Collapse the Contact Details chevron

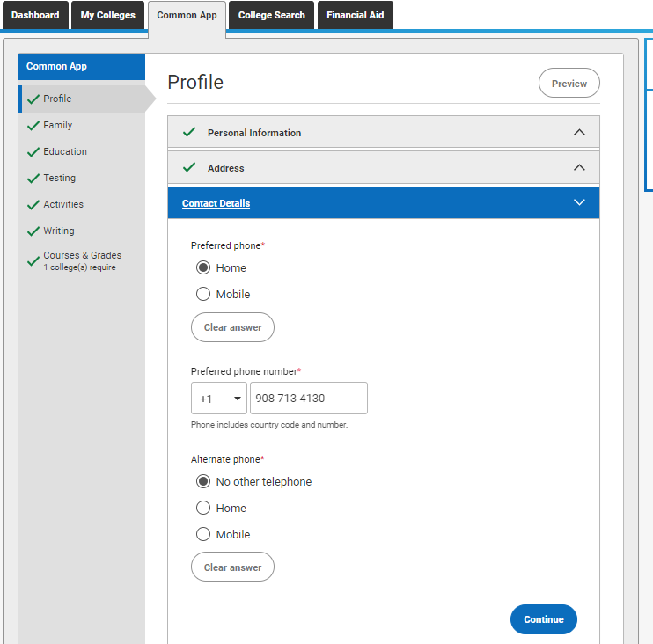pos(579,202)
